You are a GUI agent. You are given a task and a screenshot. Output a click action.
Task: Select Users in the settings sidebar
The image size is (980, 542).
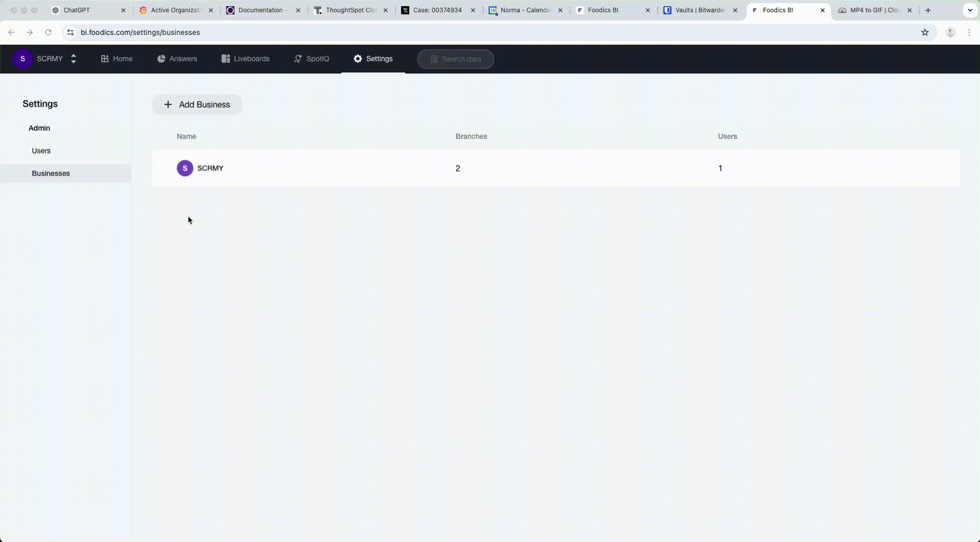pyautogui.click(x=41, y=151)
